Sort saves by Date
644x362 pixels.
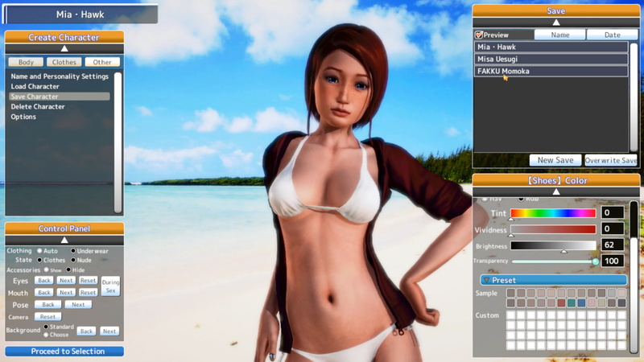(x=612, y=35)
